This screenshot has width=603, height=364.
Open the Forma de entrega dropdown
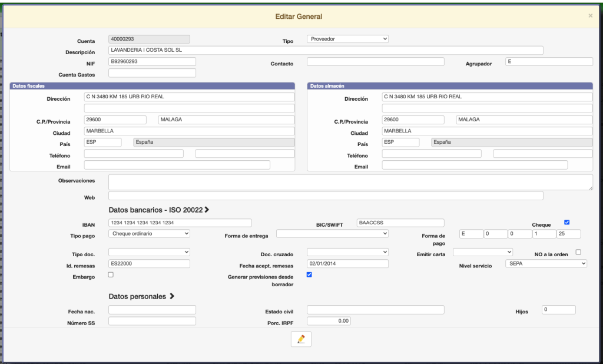point(332,234)
